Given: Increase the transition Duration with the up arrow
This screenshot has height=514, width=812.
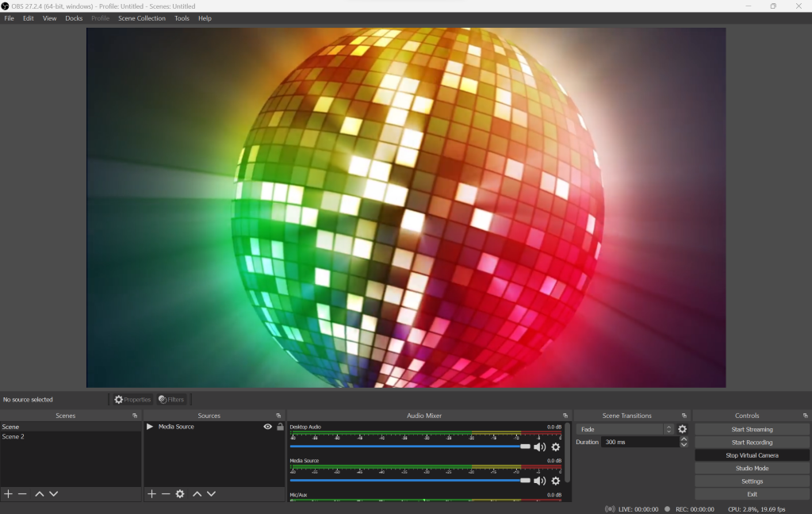Looking at the screenshot, I should point(684,439).
